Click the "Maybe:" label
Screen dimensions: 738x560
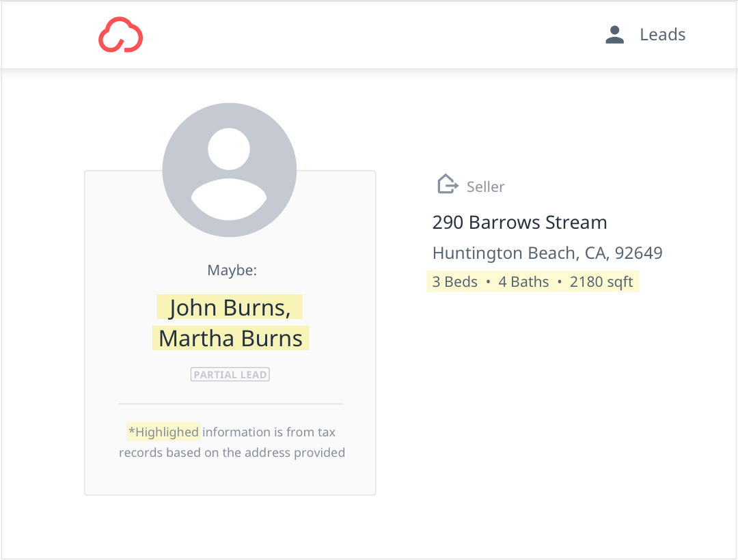click(232, 270)
